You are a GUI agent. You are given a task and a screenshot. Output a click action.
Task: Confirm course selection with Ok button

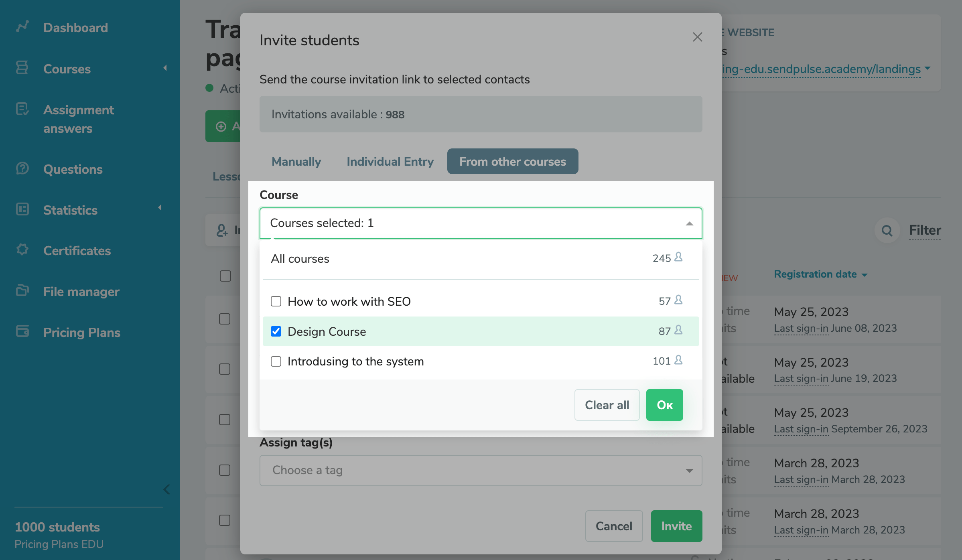click(664, 405)
